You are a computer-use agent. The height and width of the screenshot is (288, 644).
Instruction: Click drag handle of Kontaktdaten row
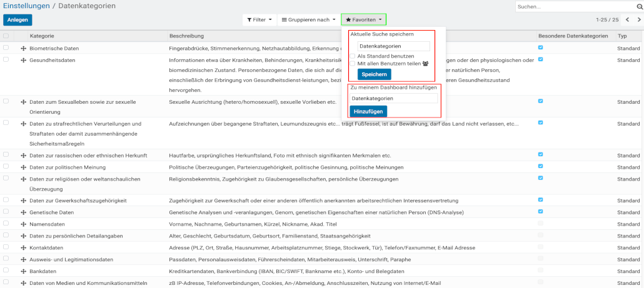coord(23,248)
